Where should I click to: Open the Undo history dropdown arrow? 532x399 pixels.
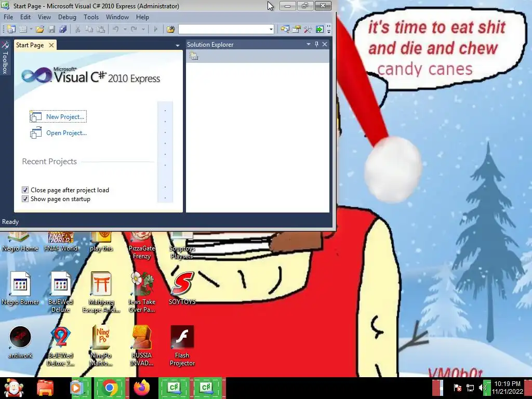pyautogui.click(x=125, y=30)
